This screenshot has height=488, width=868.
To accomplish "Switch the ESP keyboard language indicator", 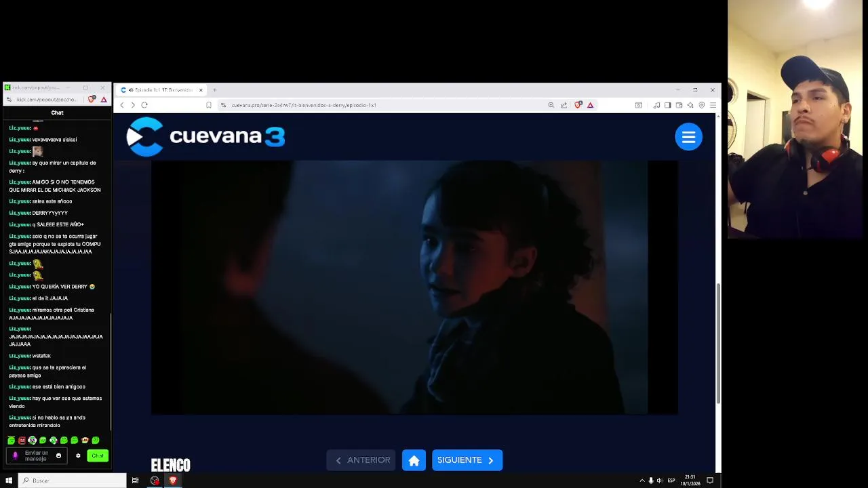I will pos(671,481).
